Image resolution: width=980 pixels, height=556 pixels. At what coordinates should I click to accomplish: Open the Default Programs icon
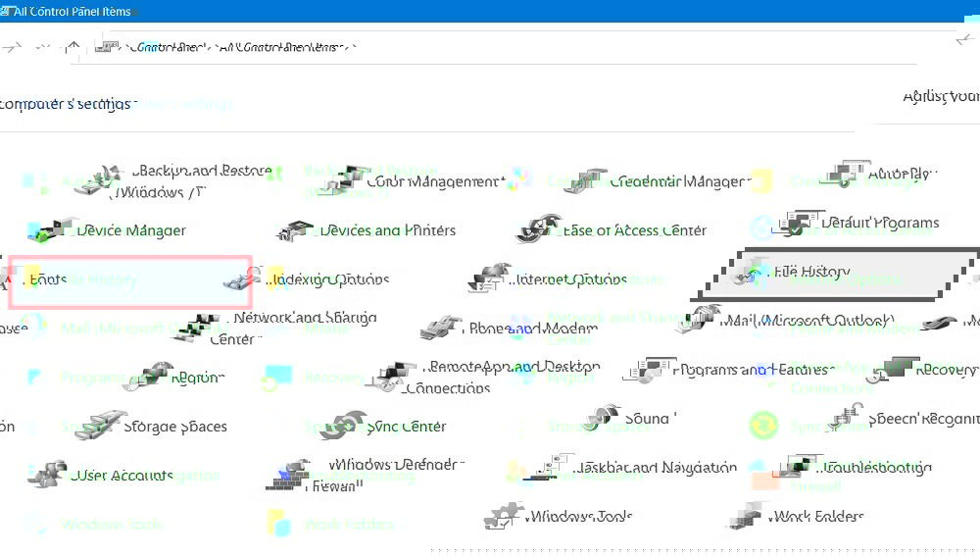[796, 223]
